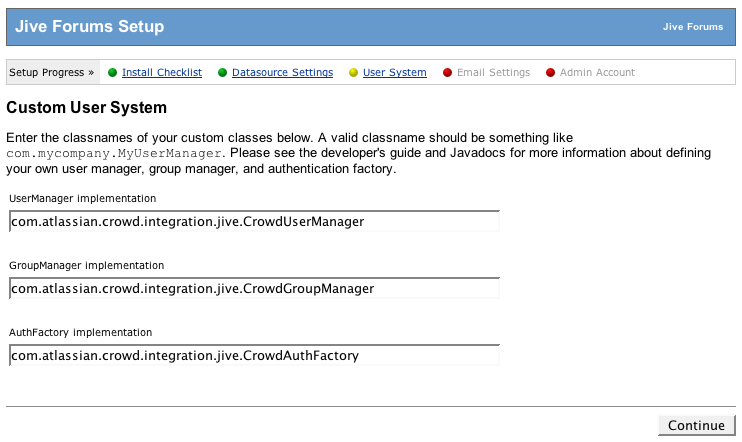This screenshot has width=742, height=442.
Task: Go to the Datasource Settings step
Action: point(282,73)
